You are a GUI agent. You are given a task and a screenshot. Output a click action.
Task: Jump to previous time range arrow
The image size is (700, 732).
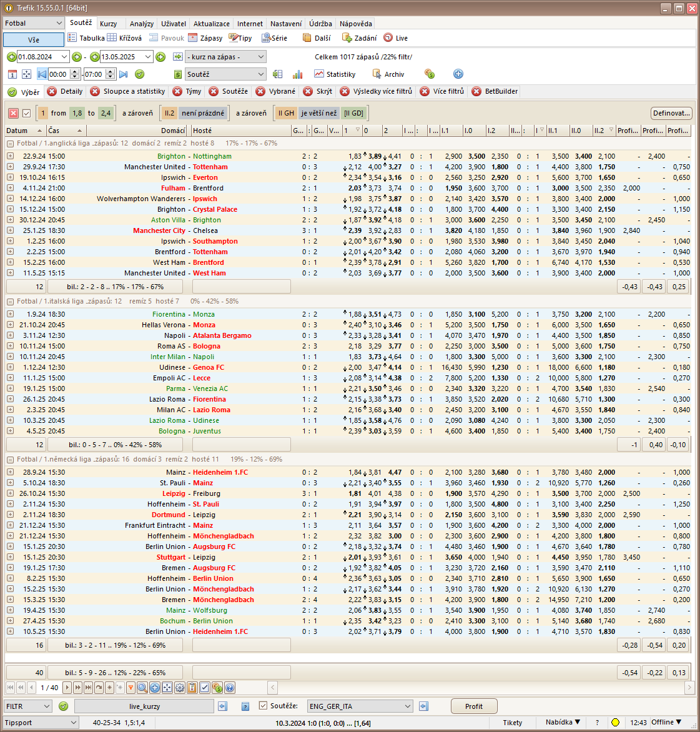tap(42, 74)
